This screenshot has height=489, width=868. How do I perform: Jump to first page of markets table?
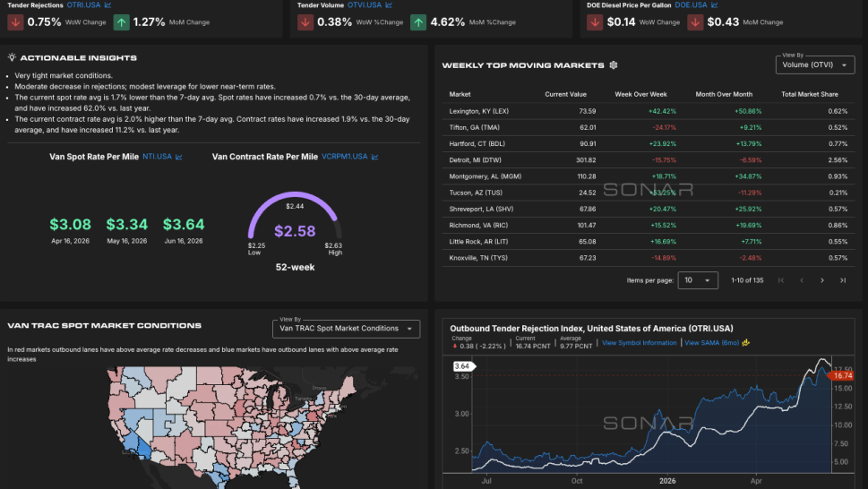point(781,280)
